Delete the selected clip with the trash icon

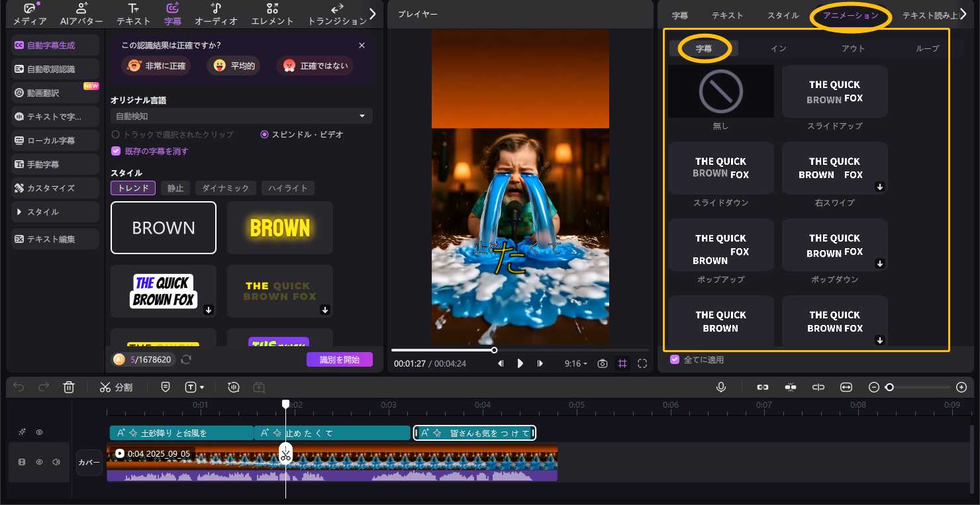click(69, 387)
